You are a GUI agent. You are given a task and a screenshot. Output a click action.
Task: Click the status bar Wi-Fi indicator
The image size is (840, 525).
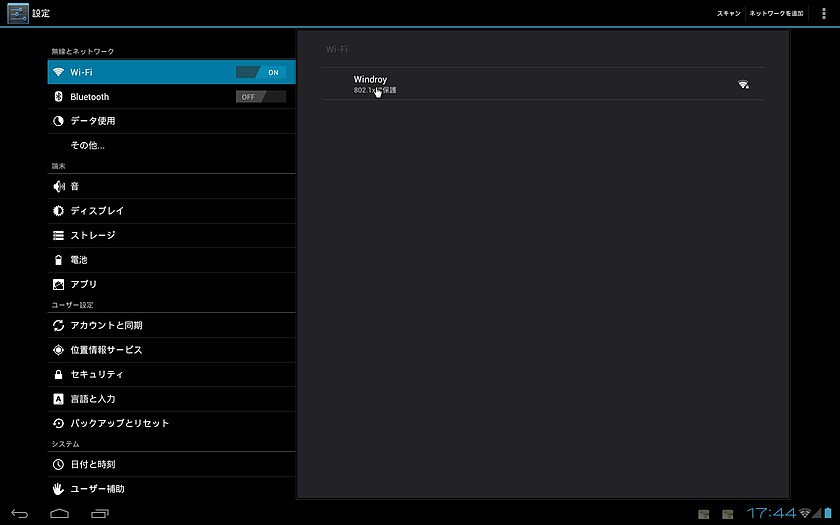805,513
